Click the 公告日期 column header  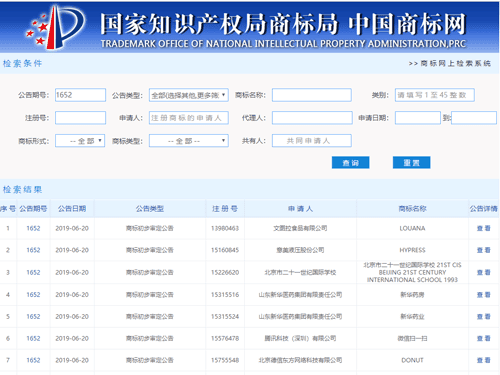(x=72, y=209)
